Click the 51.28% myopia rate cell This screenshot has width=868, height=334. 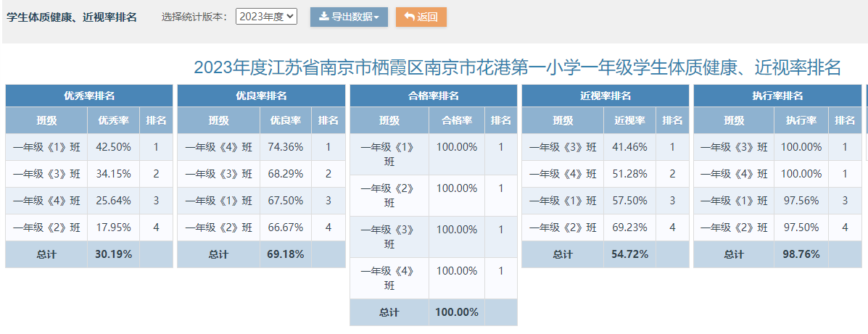click(x=630, y=174)
